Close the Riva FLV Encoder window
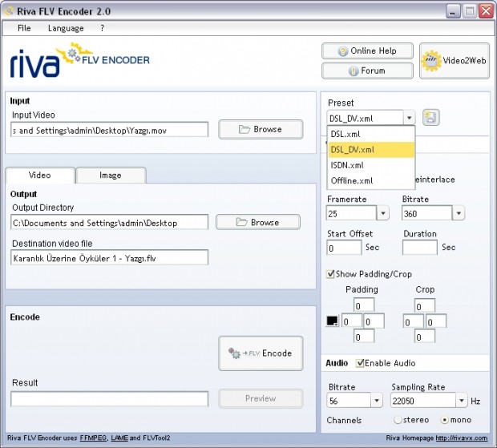Screen dimensions: 497x448 pyautogui.click(x=486, y=11)
